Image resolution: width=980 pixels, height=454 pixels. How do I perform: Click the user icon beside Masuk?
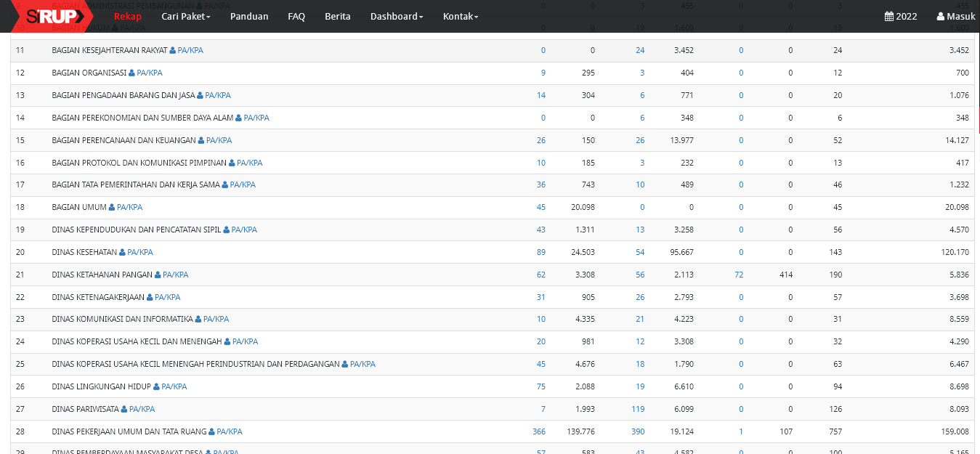(x=941, y=17)
